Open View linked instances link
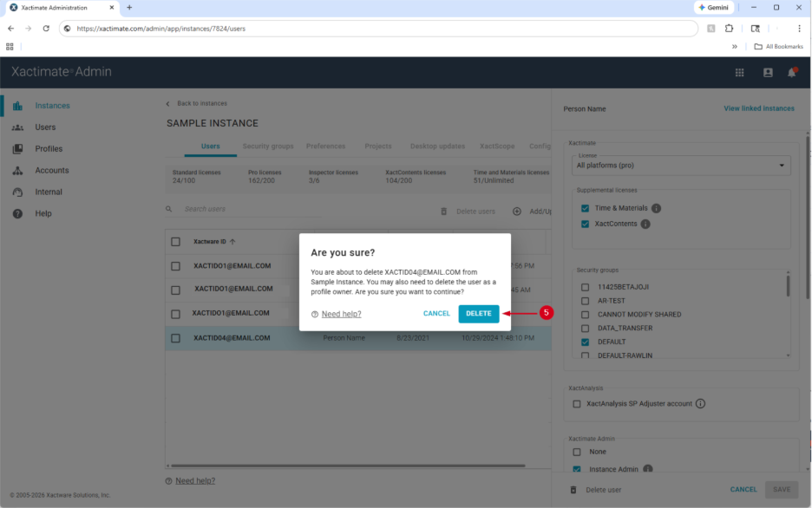812x508 pixels. click(759, 108)
